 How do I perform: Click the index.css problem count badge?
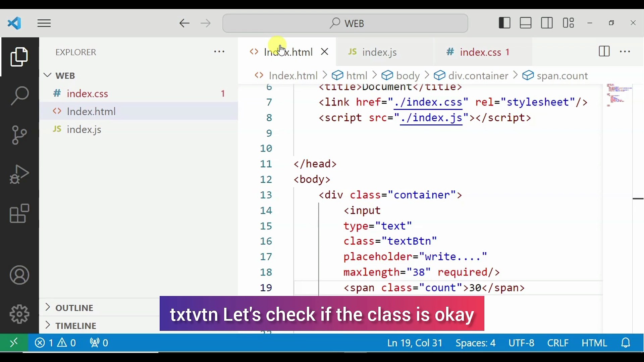(x=223, y=94)
